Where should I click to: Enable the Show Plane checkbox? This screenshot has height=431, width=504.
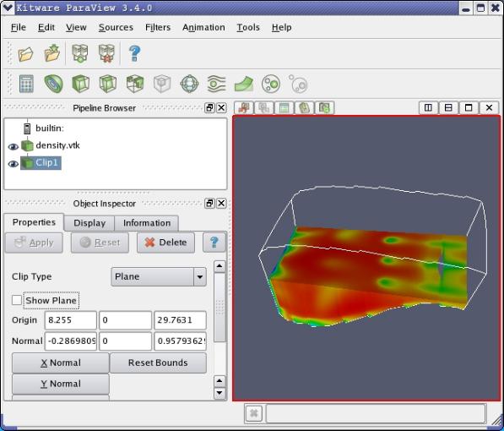[x=17, y=300]
